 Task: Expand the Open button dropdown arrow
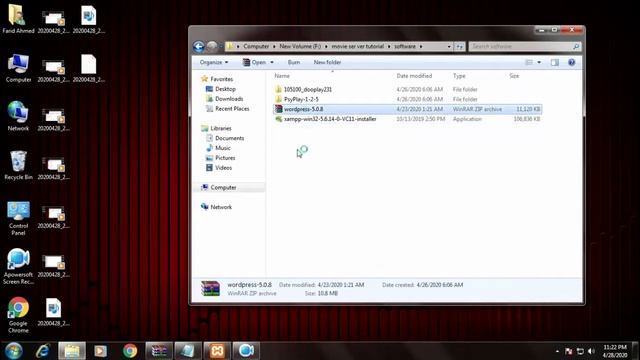point(272,62)
